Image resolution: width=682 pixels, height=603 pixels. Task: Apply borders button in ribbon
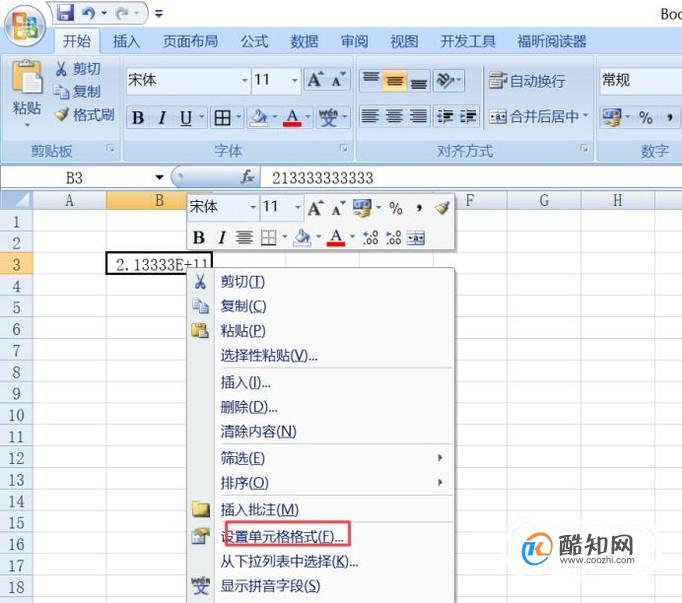click(222, 117)
